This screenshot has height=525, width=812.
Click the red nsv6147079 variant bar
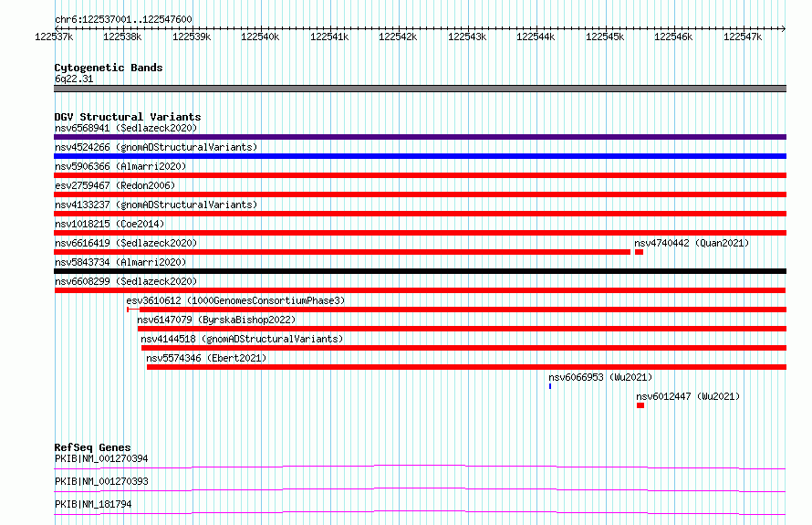click(x=462, y=329)
